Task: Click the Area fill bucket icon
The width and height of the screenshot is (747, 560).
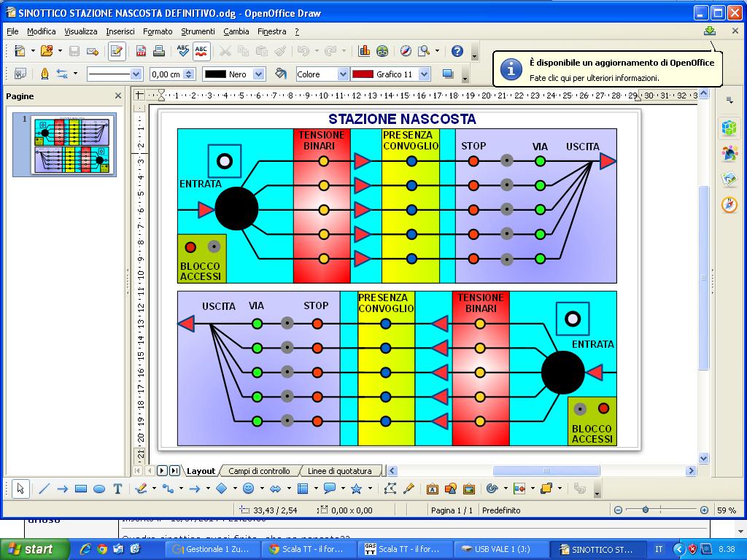Action: pos(281,74)
